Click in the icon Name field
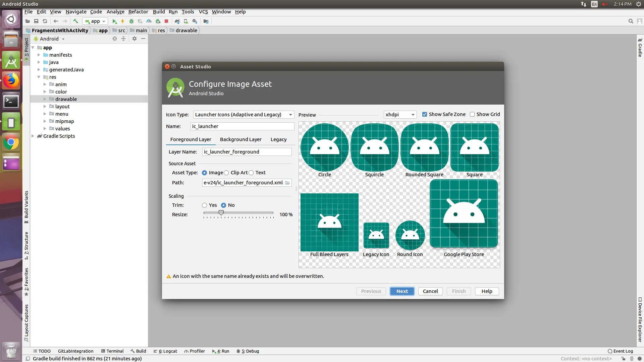 tap(243, 126)
